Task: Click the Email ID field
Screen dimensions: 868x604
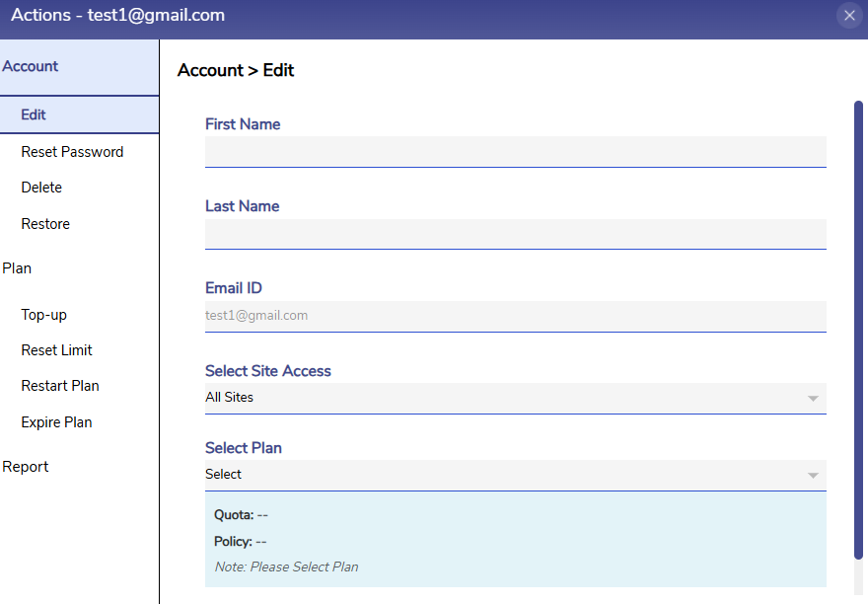Action: [515, 316]
